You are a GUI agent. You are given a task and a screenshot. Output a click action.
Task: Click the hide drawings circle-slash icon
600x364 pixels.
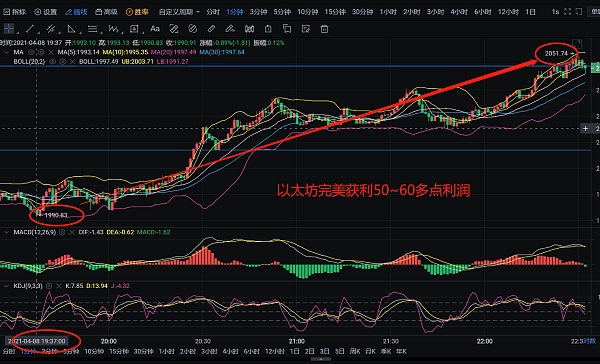[193, 29]
